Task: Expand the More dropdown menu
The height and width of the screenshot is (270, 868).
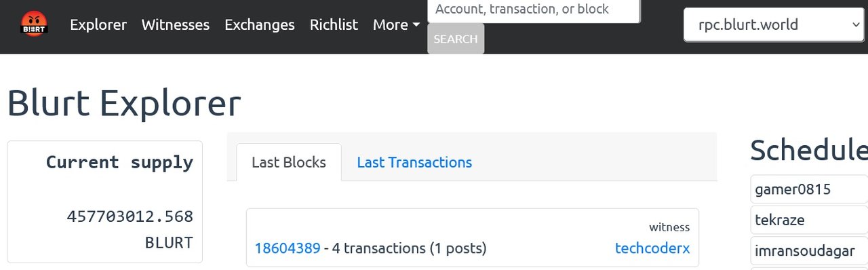Action: coord(397,25)
